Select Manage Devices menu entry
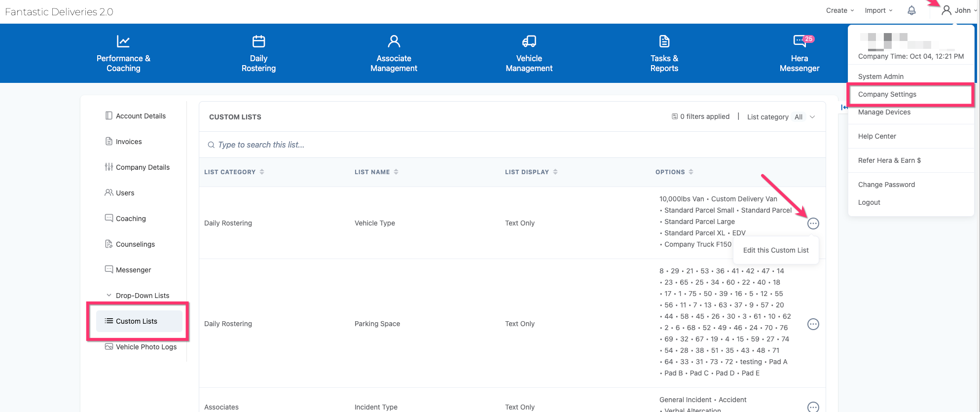The height and width of the screenshot is (412, 980). click(x=884, y=112)
